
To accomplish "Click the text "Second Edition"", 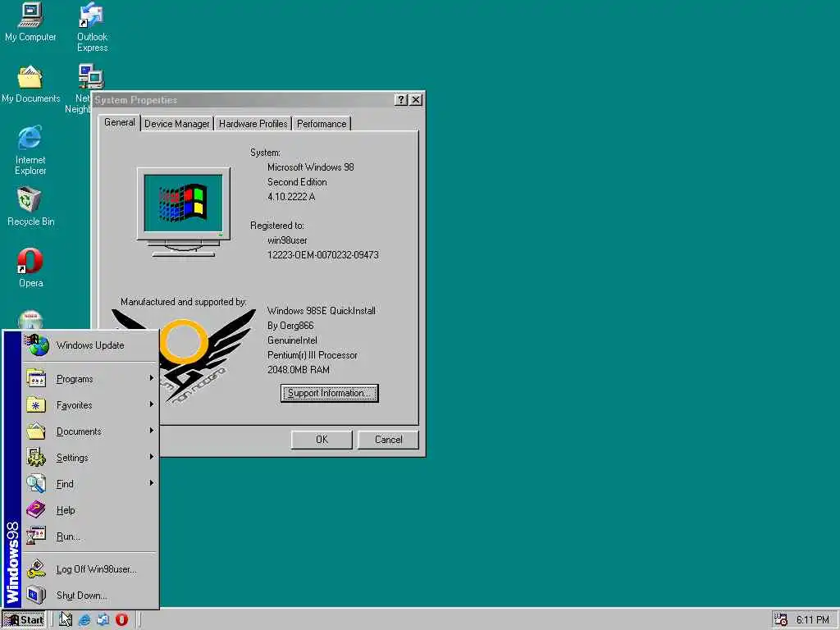I will (x=297, y=182).
